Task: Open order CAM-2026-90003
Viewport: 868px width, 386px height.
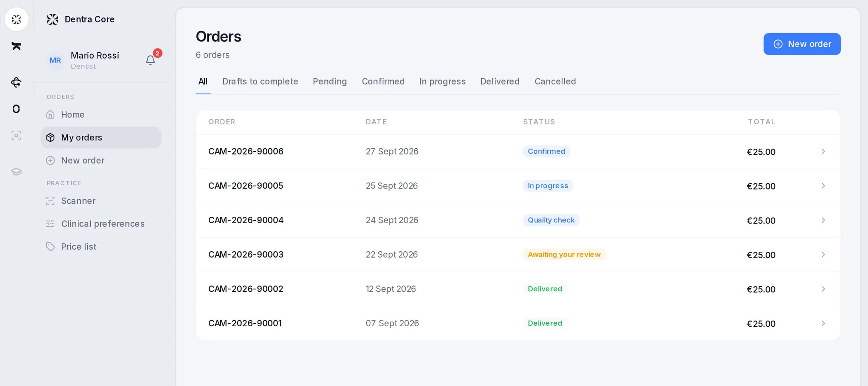Action: coord(518,255)
